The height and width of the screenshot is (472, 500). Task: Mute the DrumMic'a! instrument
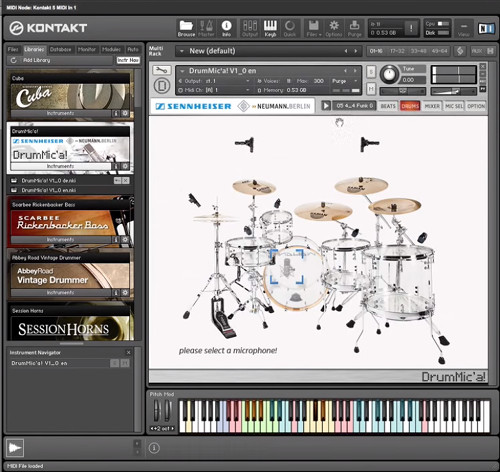pos(371,89)
